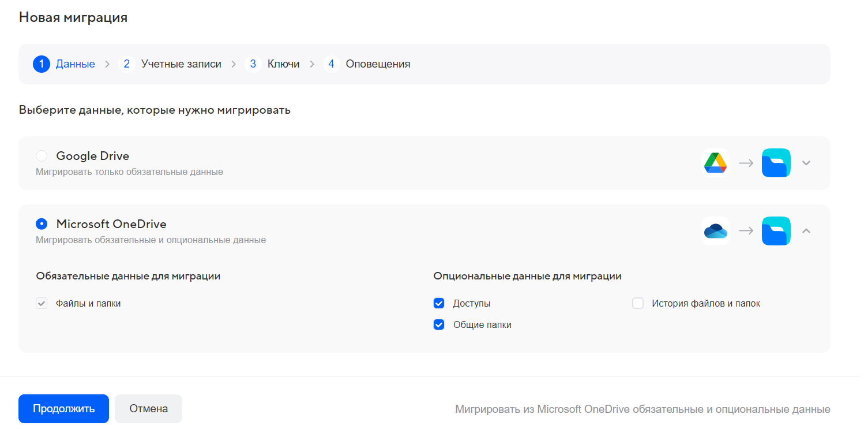
Task: Uncheck the Общие папки checkbox
Action: pos(439,324)
